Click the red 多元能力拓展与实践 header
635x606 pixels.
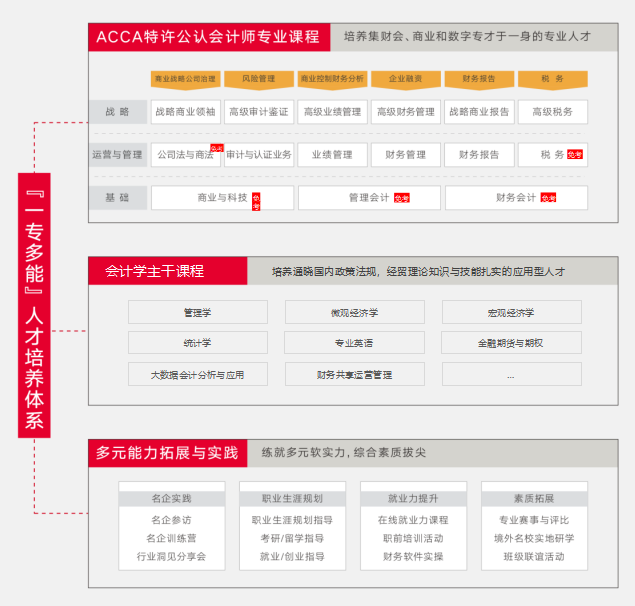[167, 453]
